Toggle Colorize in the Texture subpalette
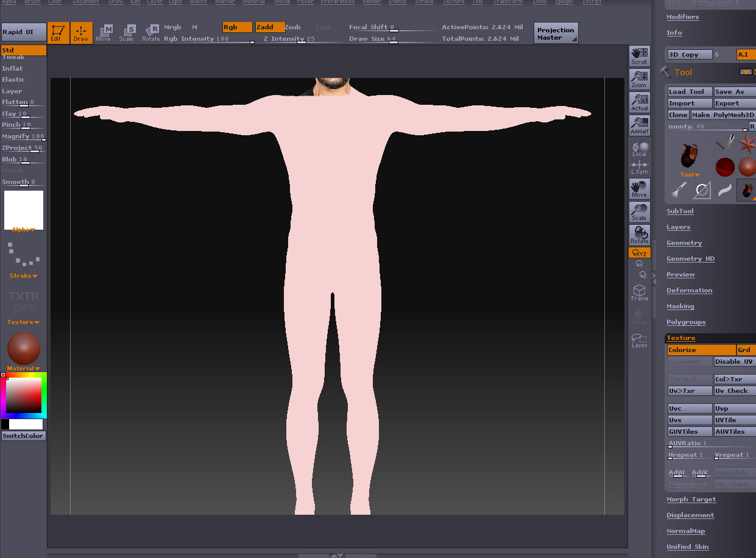Image resolution: width=756 pixels, height=558 pixels. pos(701,350)
